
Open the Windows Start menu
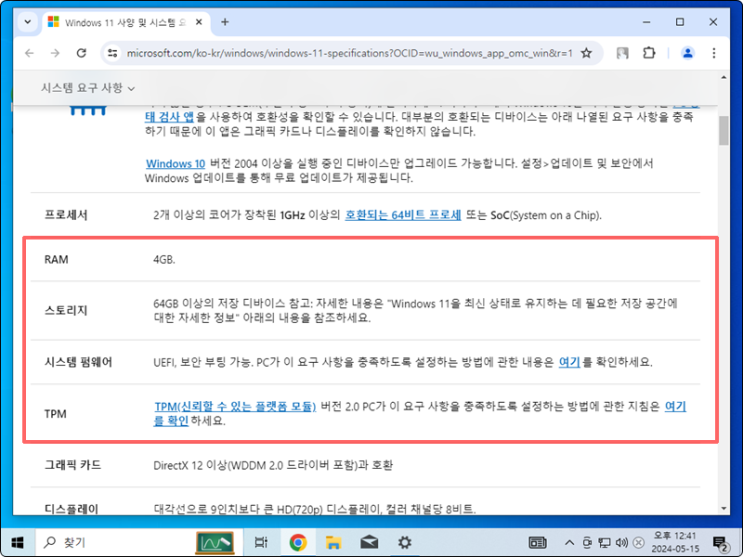pyautogui.click(x=18, y=542)
